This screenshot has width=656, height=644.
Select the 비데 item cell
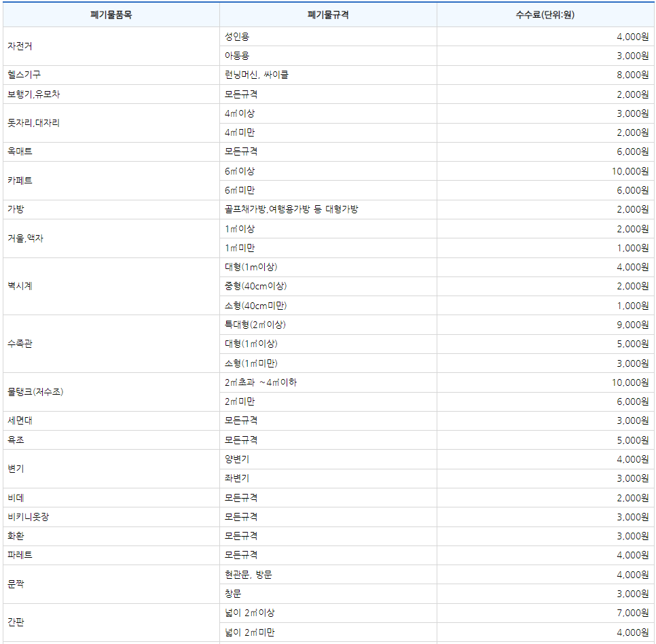pyautogui.click(x=111, y=498)
